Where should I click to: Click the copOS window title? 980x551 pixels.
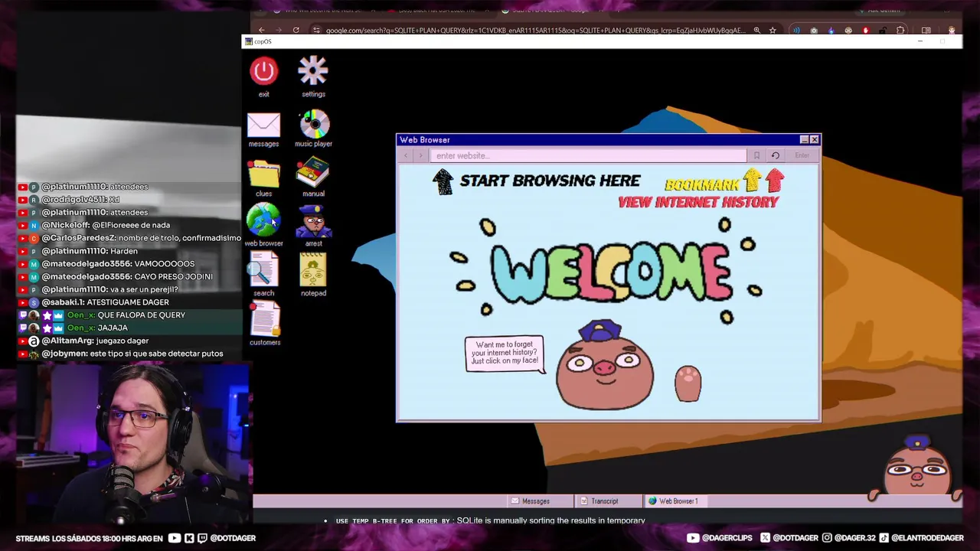(263, 41)
